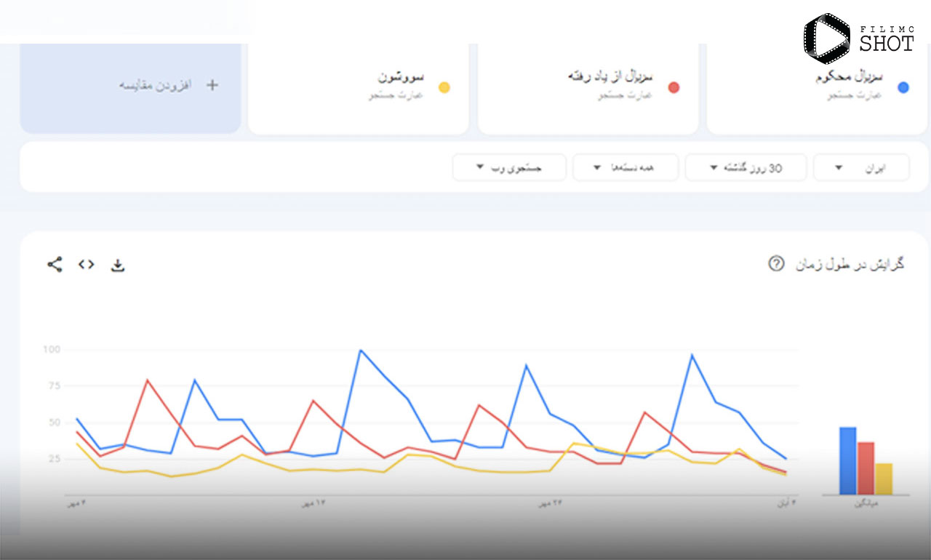Image resolution: width=931 pixels, height=560 pixels.
Task: Click the yellow dot next to سووشون
Action: (444, 87)
